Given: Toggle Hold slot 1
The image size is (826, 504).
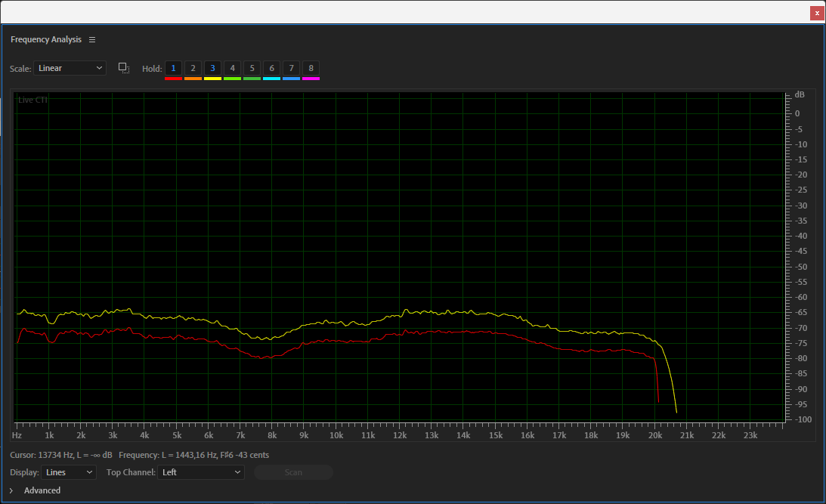Looking at the screenshot, I should pos(173,68).
